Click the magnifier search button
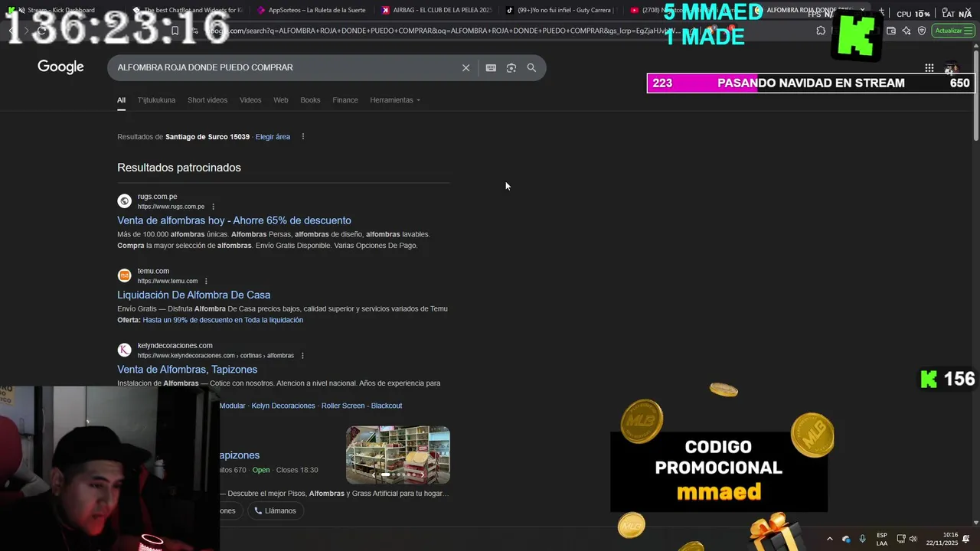The height and width of the screenshot is (551, 980). (531, 68)
